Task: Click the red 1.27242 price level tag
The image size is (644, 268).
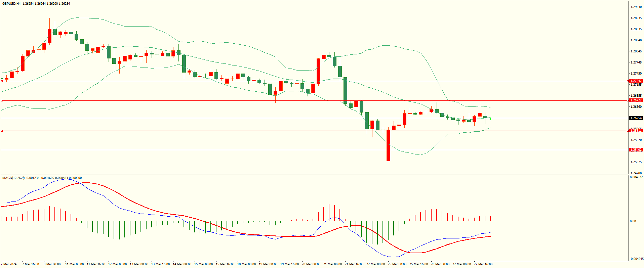Action: click(636, 81)
